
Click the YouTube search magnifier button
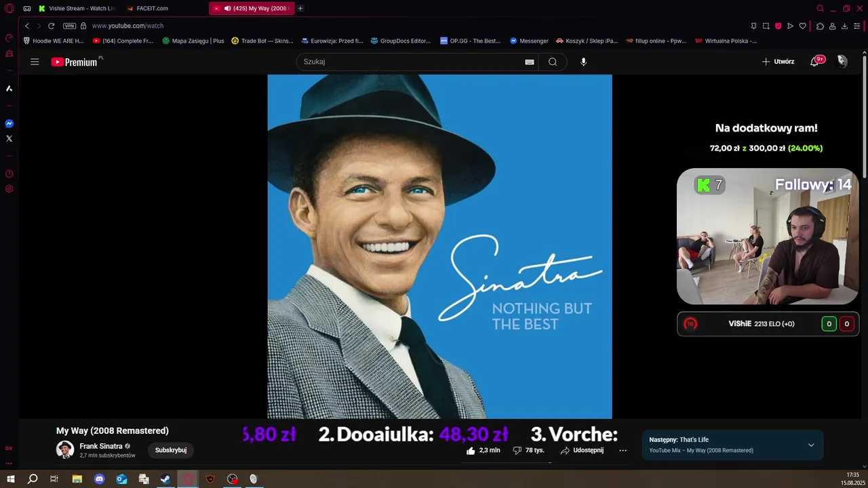click(x=553, y=62)
